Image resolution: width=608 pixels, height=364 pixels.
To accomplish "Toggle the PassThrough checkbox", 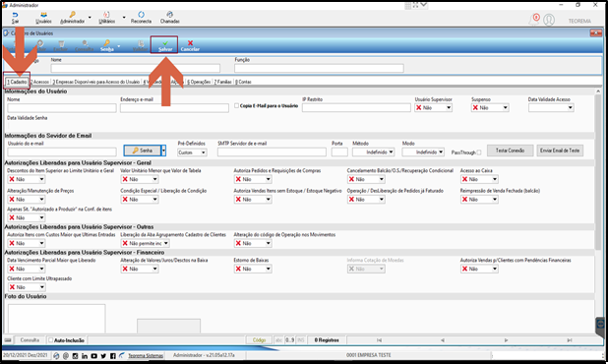I will click(x=479, y=152).
